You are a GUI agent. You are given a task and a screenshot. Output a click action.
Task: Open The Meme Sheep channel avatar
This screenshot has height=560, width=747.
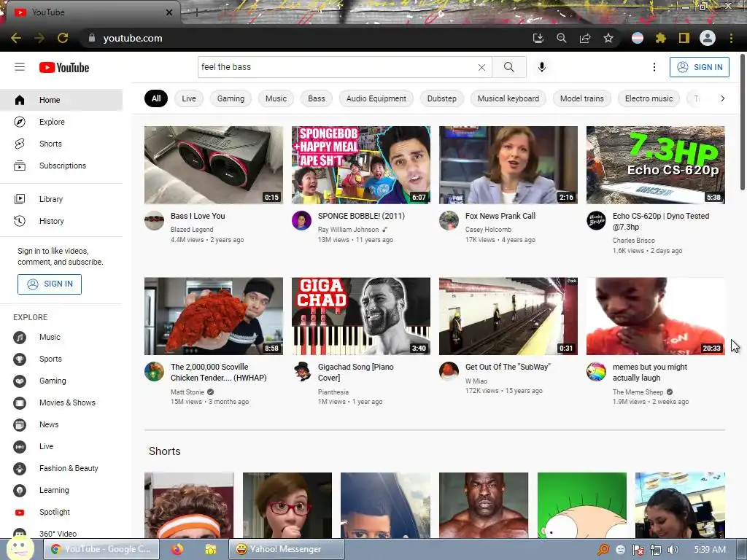point(596,371)
